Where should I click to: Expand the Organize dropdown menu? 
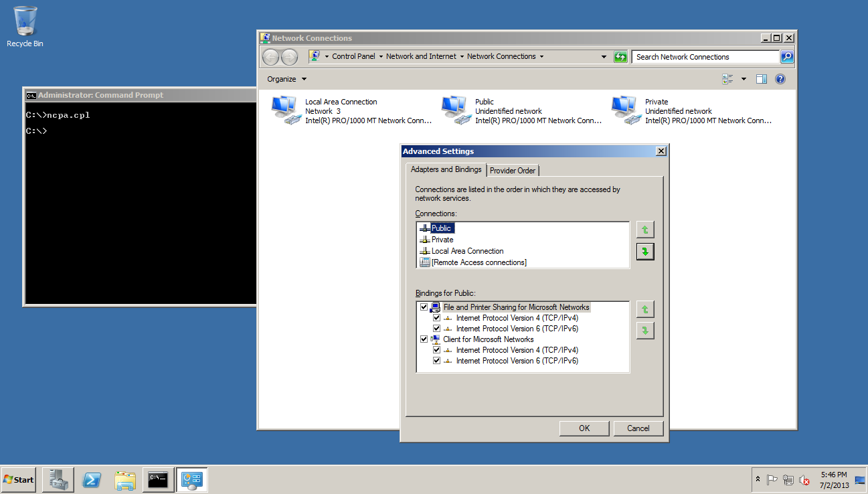(x=286, y=79)
